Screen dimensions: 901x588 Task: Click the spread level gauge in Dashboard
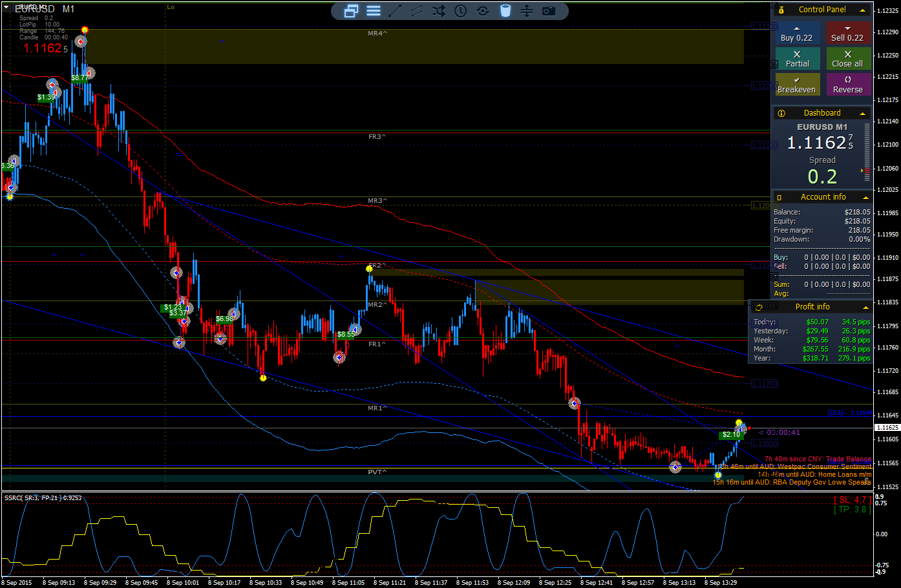pos(867,152)
